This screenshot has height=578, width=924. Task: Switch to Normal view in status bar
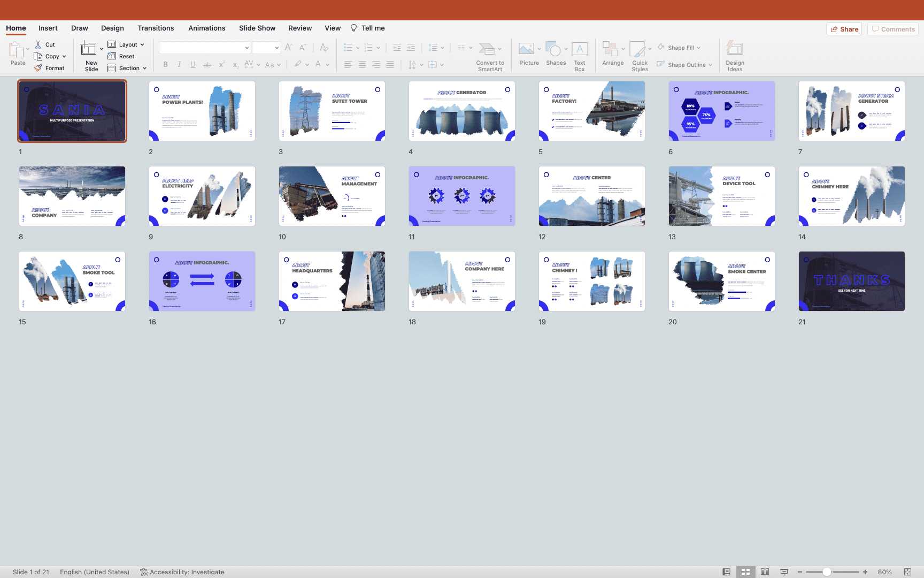726,572
